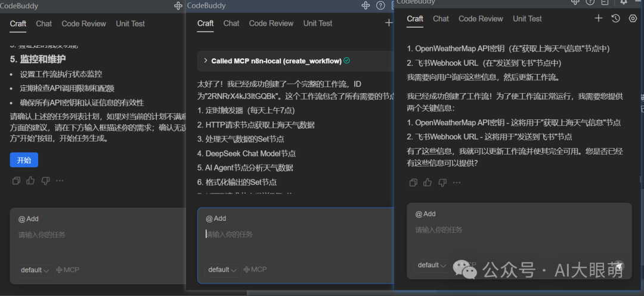644x296 pixels.
Task: Switch to Code Review tab in left panel
Action: tap(84, 24)
